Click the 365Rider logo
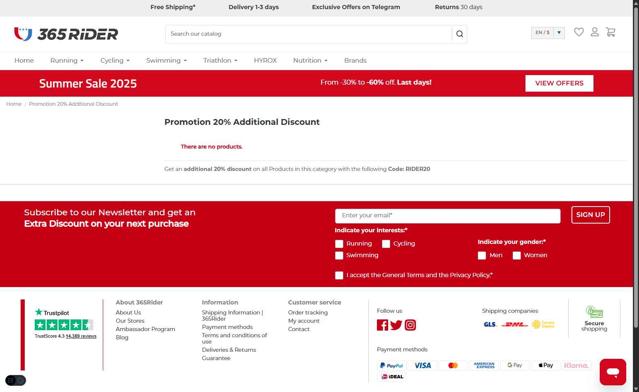The image size is (639, 392). tap(66, 34)
